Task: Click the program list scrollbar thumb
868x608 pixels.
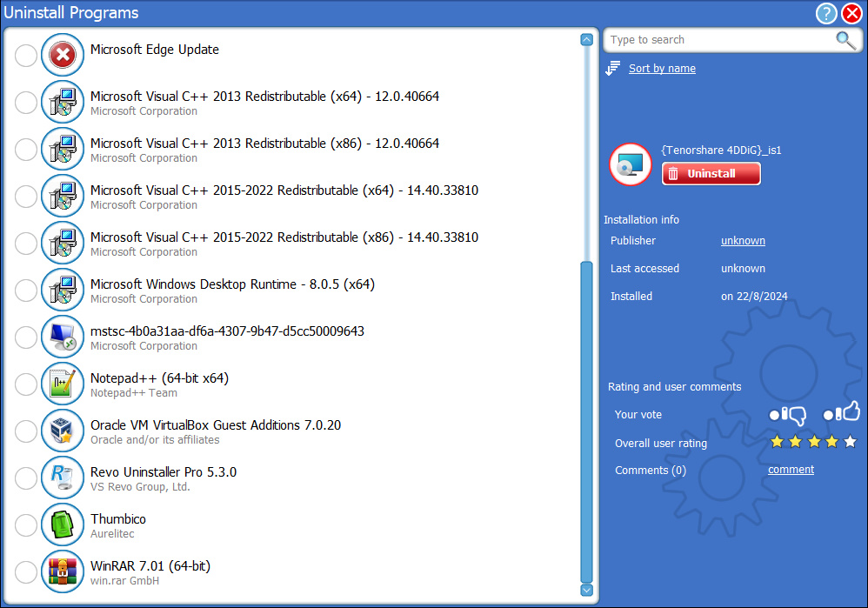Action: 587,422
